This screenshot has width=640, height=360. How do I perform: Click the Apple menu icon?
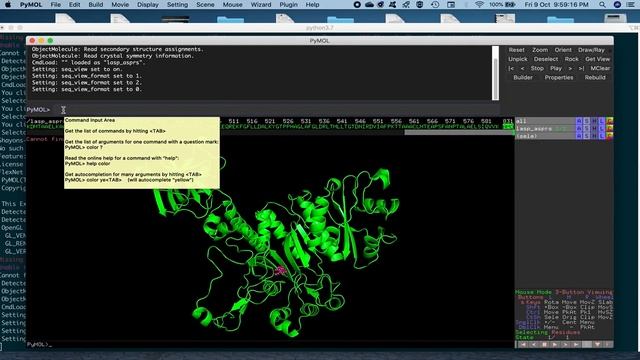pyautogui.click(x=8, y=4)
